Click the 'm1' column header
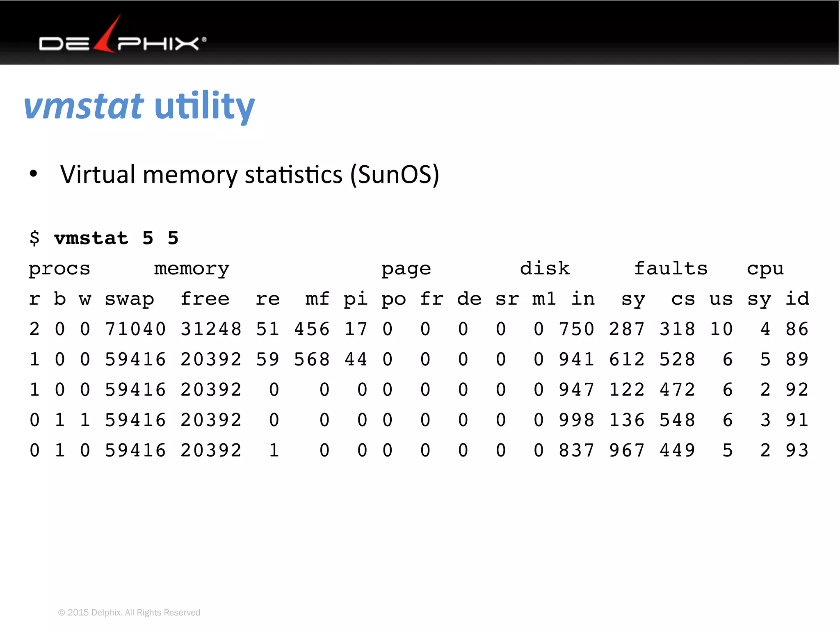This screenshot has height=630, width=840. click(x=544, y=298)
